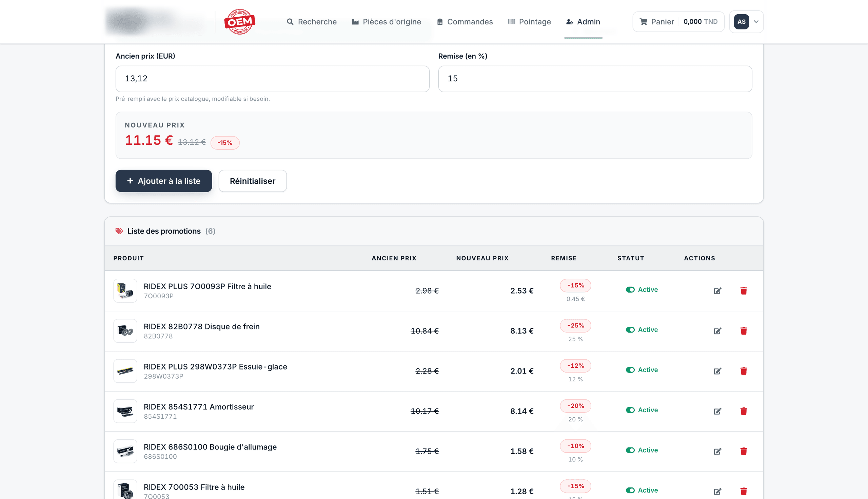Image resolution: width=868 pixels, height=499 pixels.
Task: Click the OEM logo stamp
Action: tap(239, 22)
